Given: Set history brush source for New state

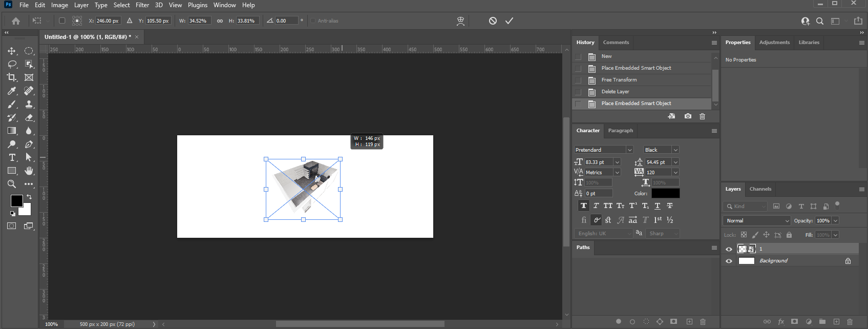Looking at the screenshot, I should tap(578, 56).
